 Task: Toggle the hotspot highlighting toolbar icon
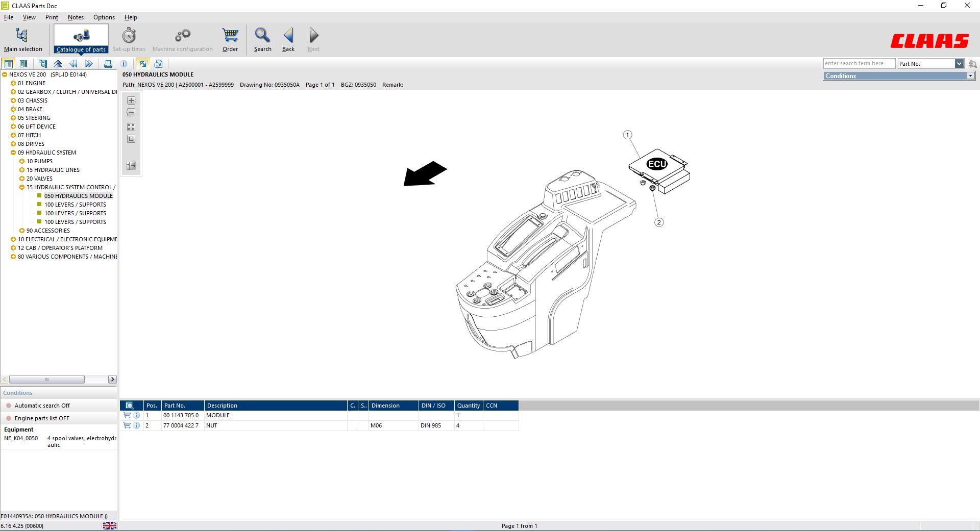pyautogui.click(x=143, y=63)
